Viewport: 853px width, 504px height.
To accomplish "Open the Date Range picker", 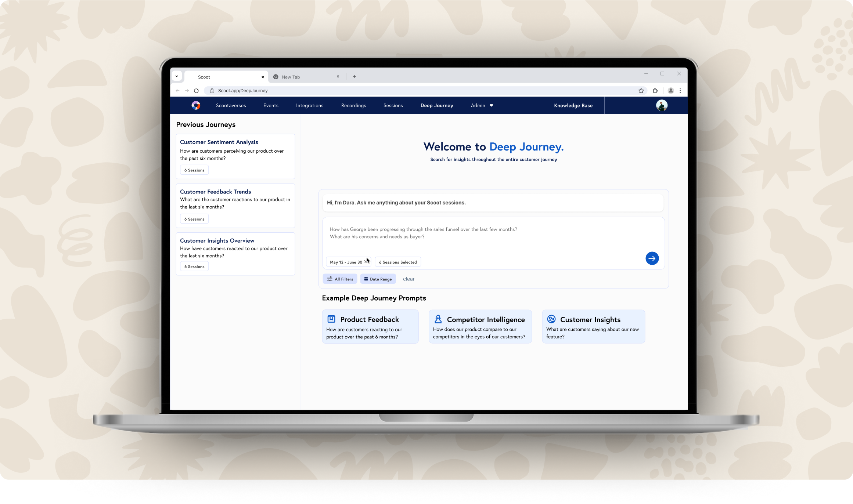I will tap(378, 279).
